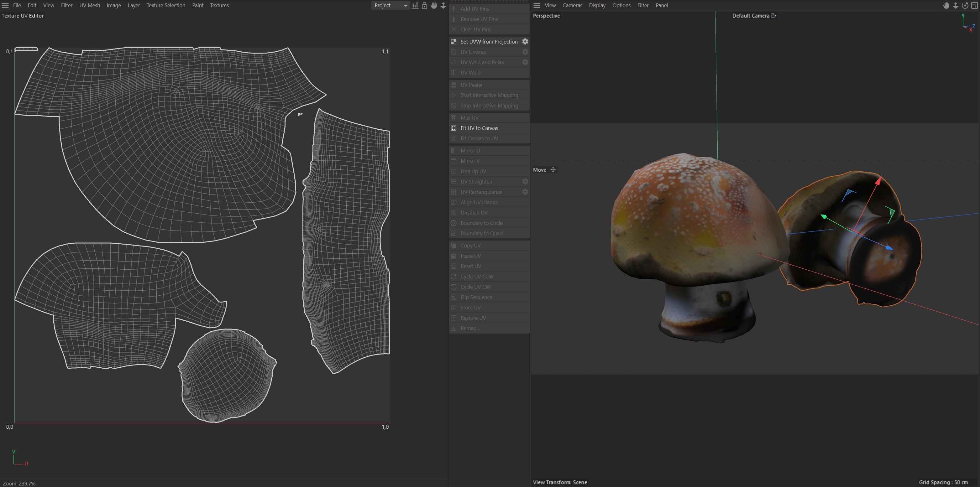The image size is (980, 487).
Task: Click Set UVW from Projection
Action: coord(489,41)
